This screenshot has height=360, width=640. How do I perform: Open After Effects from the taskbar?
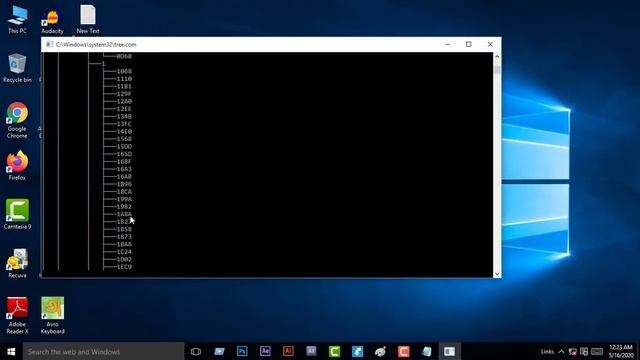(x=265, y=351)
